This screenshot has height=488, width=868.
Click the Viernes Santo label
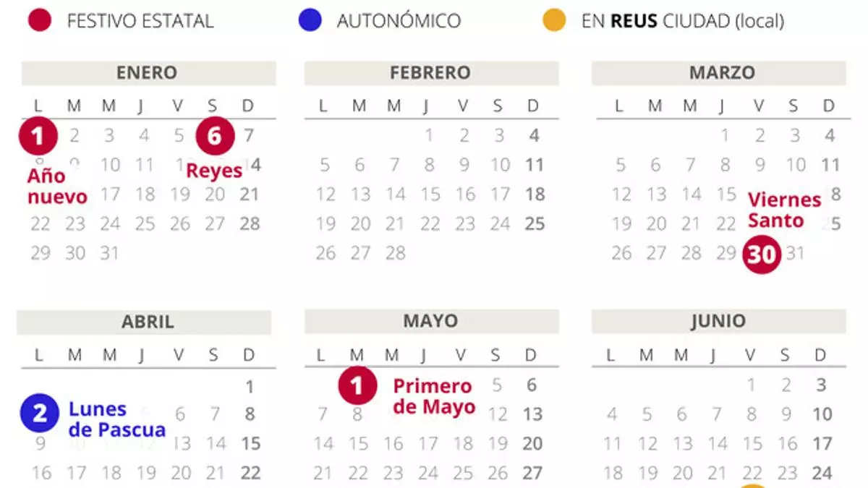tap(785, 210)
